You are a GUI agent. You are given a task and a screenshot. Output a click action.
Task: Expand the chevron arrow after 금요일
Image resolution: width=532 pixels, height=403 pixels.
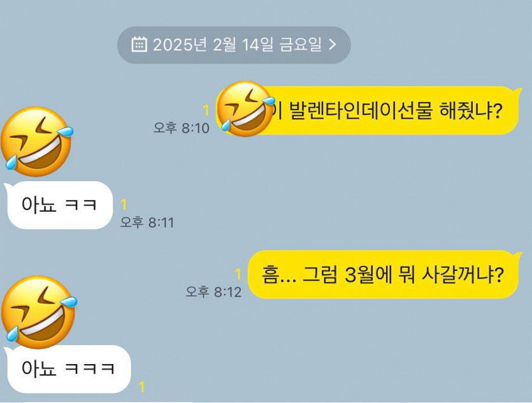point(333,45)
